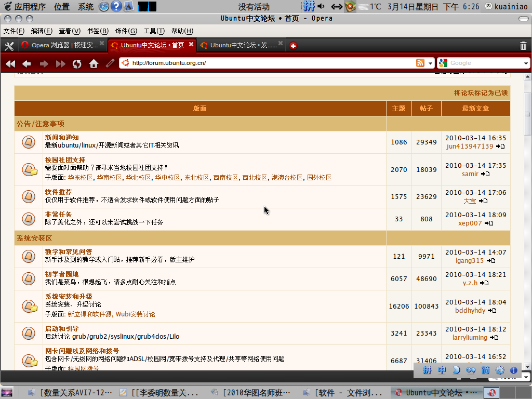Expand the address bar dropdown arrow
The image size is (532, 399).
click(x=430, y=63)
